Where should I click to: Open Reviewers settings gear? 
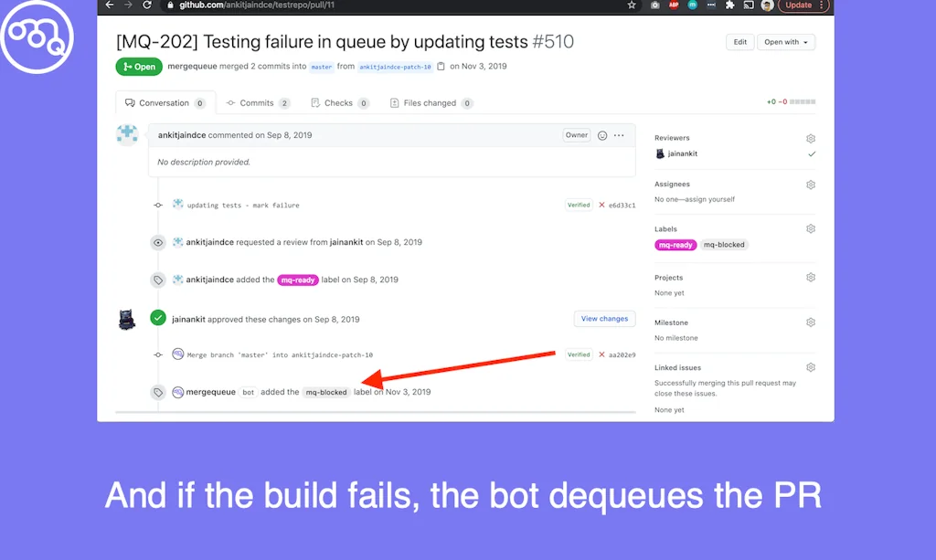pyautogui.click(x=810, y=138)
